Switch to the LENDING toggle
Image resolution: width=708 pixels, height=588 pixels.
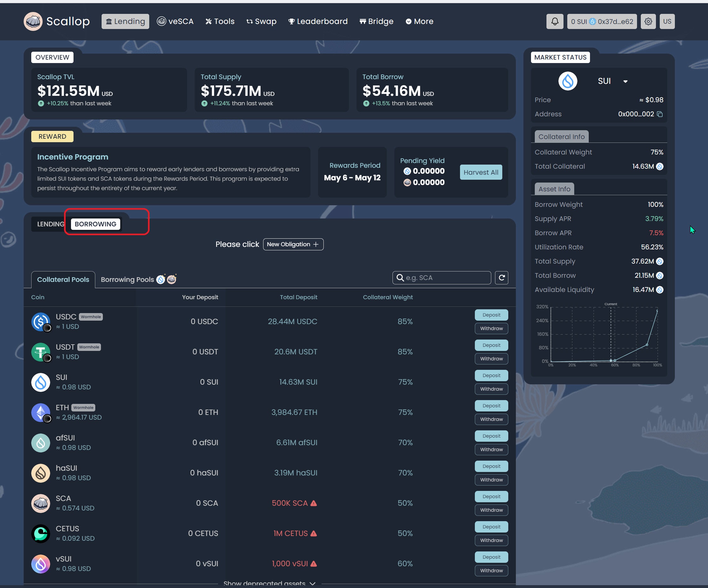tap(50, 224)
